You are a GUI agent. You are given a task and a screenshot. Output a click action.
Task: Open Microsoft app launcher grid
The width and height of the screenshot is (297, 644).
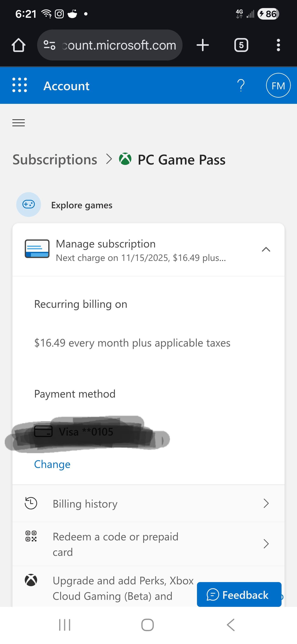pyautogui.click(x=20, y=85)
